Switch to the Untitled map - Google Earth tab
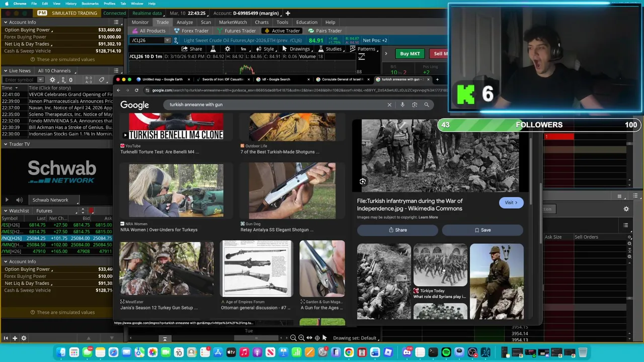 [161, 79]
